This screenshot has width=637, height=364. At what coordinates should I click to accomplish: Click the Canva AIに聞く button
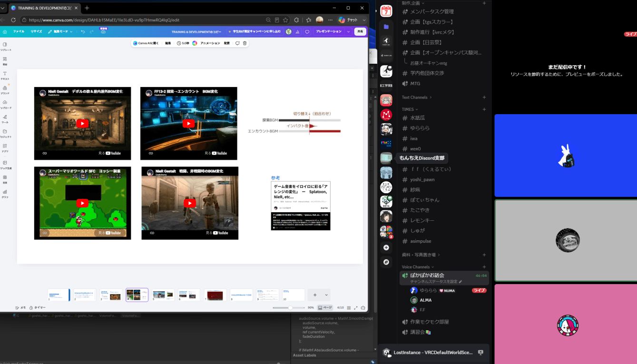tap(146, 43)
